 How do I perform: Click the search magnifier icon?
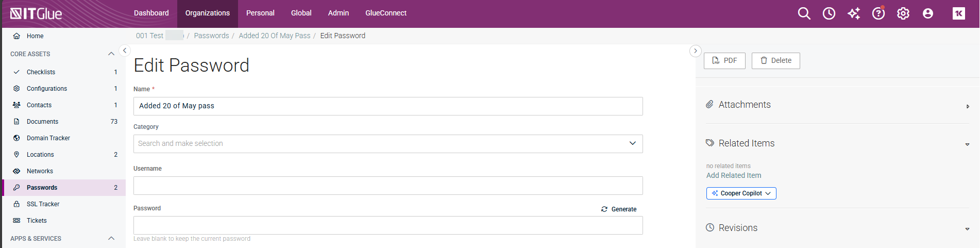804,13
